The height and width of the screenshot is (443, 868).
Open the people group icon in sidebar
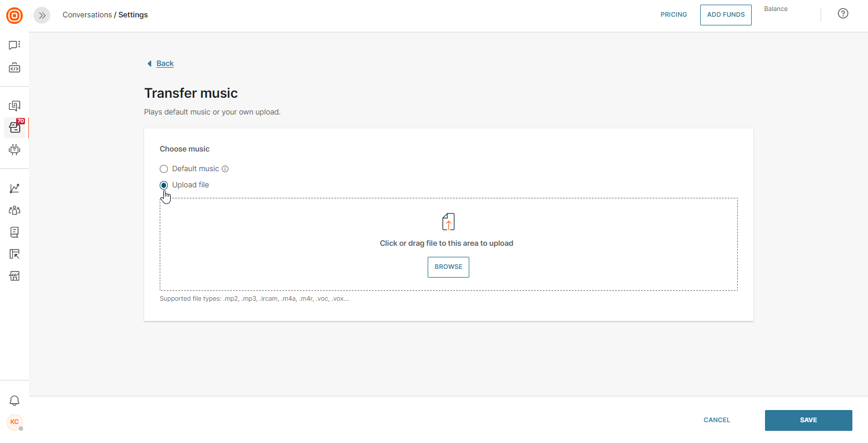coord(14,211)
